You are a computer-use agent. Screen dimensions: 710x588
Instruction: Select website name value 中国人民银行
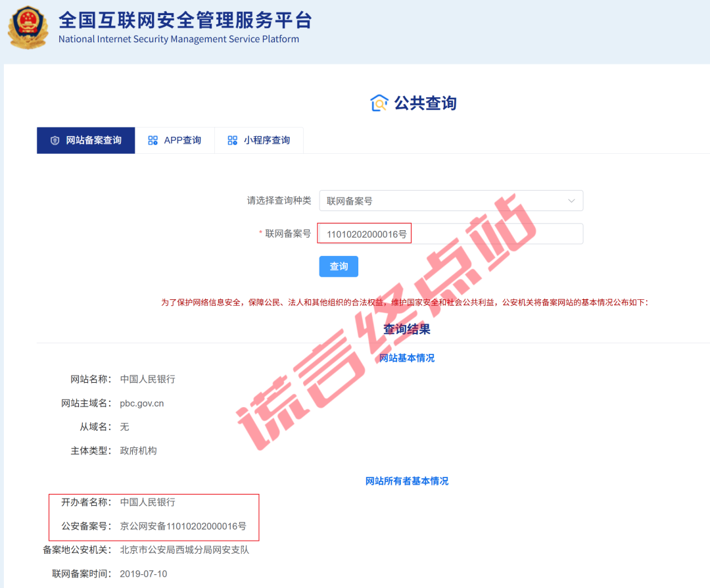coord(148,379)
